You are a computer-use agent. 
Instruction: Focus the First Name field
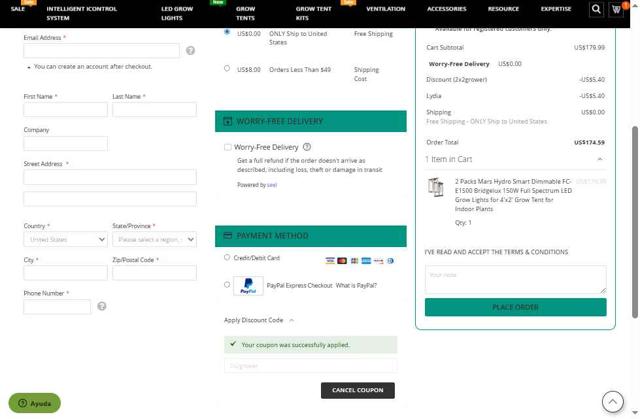pos(65,110)
